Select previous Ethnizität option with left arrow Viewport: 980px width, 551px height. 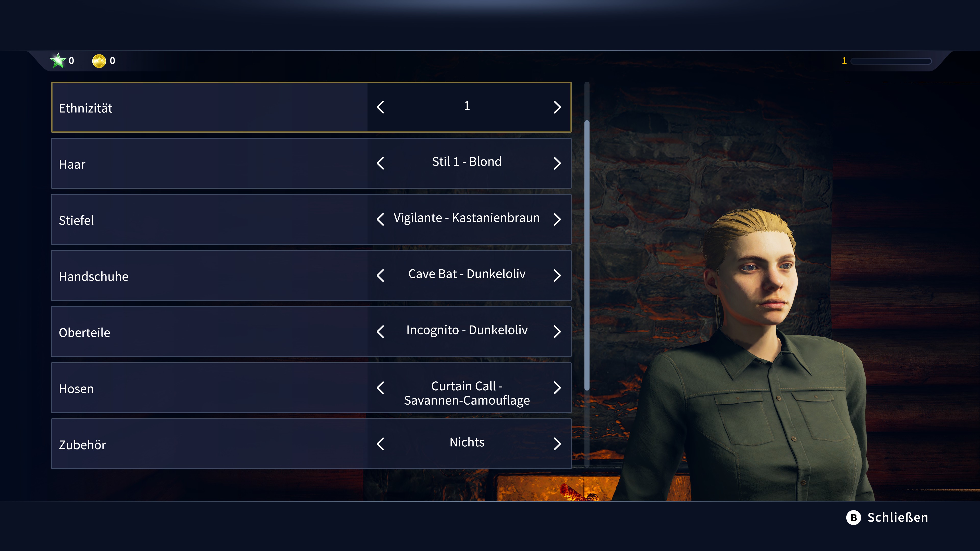(380, 107)
